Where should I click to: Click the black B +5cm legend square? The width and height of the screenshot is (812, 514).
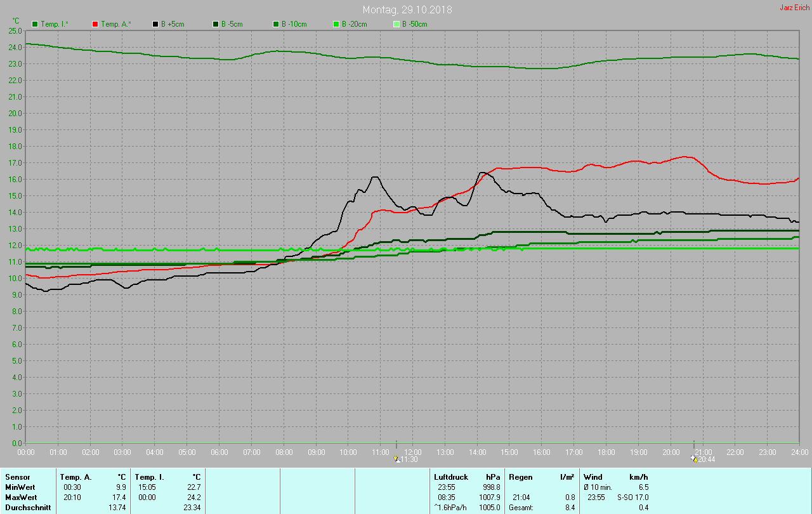(155, 24)
